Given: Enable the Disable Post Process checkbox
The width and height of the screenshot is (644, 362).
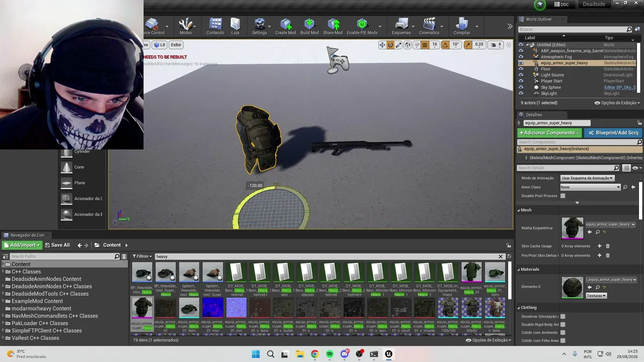Looking at the screenshot, I should click(x=563, y=196).
